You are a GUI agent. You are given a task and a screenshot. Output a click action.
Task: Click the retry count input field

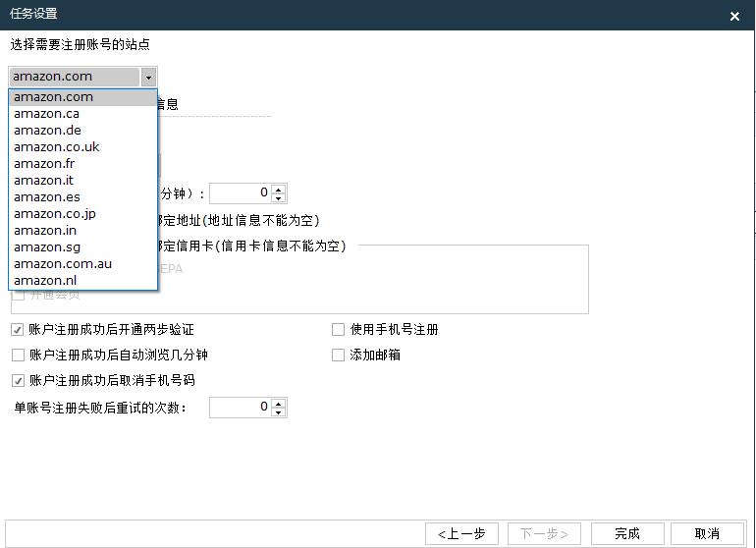(241, 408)
